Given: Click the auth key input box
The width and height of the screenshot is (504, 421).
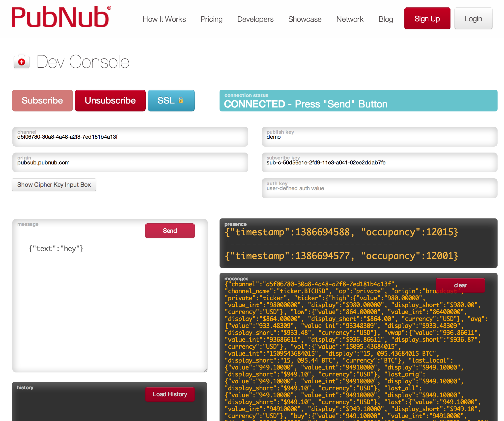Looking at the screenshot, I should tap(379, 188).
